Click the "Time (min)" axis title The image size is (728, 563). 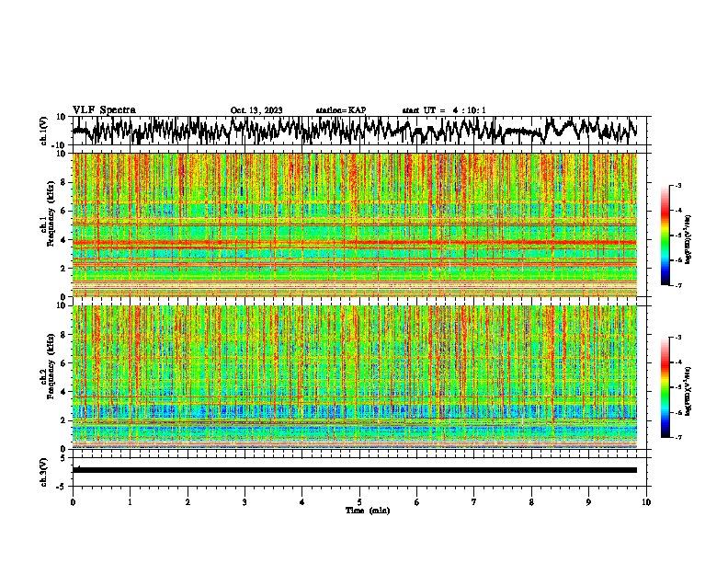[368, 511]
